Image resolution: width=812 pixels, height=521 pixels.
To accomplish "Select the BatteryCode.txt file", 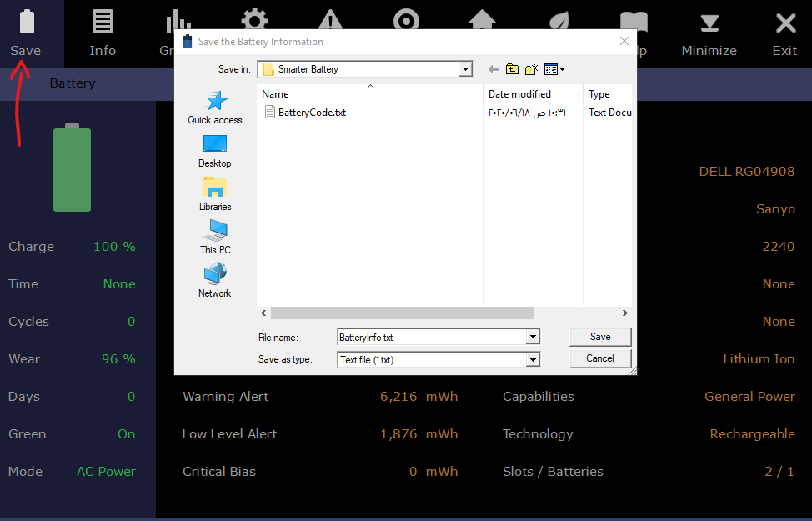I will pyautogui.click(x=311, y=113).
